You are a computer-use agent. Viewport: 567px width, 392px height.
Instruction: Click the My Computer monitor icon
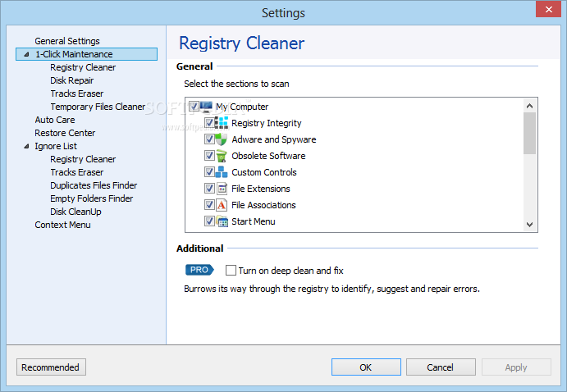click(x=206, y=107)
